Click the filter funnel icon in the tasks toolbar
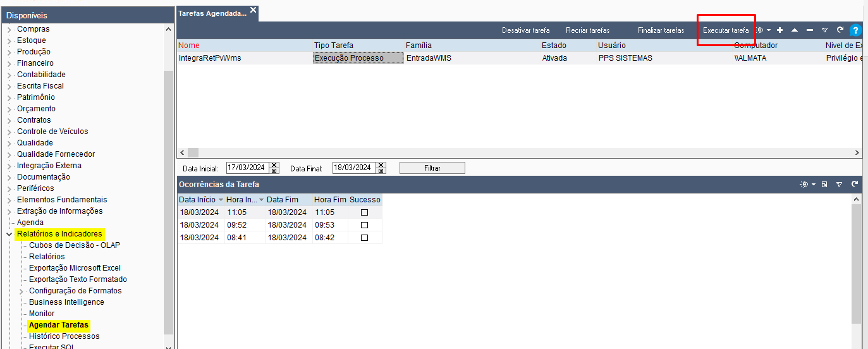The height and width of the screenshot is (349, 868). (824, 30)
